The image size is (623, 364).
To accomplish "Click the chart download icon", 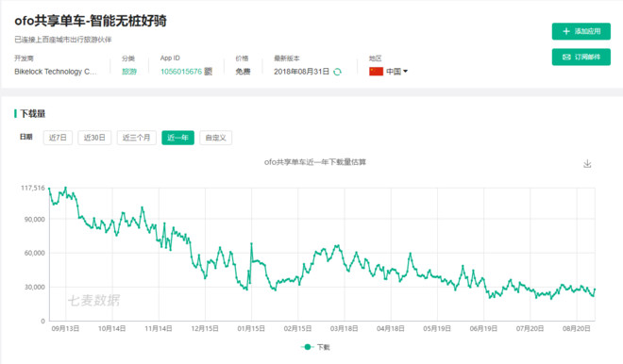I will [587, 163].
